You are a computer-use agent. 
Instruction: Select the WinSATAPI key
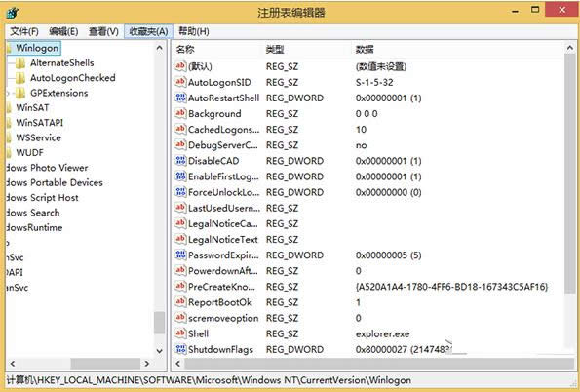[40, 123]
